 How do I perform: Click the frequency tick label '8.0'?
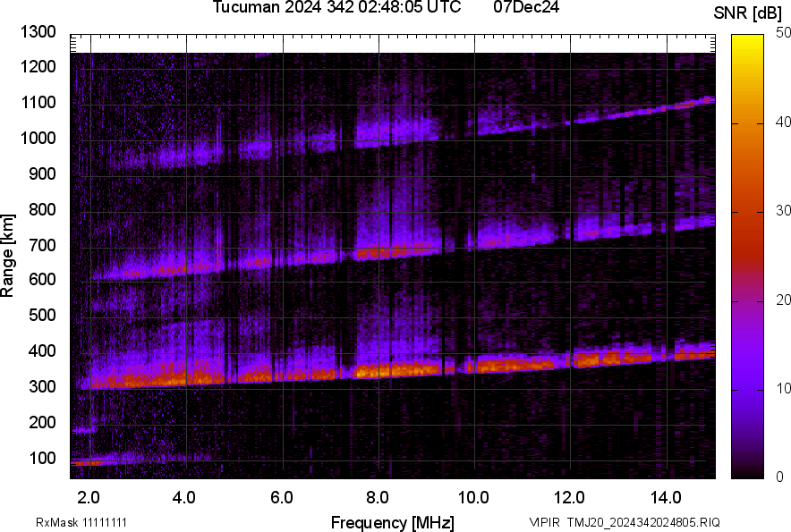point(378,498)
